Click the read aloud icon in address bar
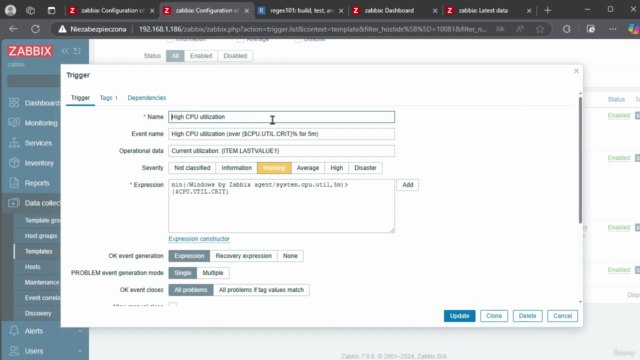Viewport: 640px width, 360px height. point(520,29)
